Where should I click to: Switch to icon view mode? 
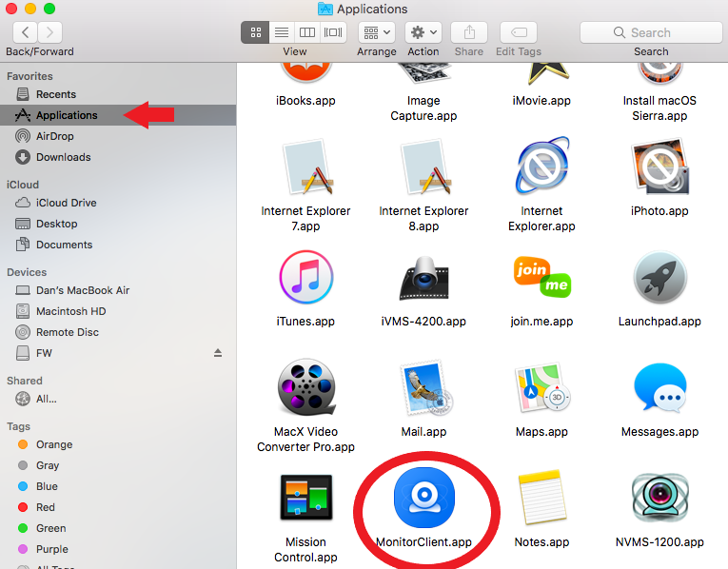click(x=256, y=32)
